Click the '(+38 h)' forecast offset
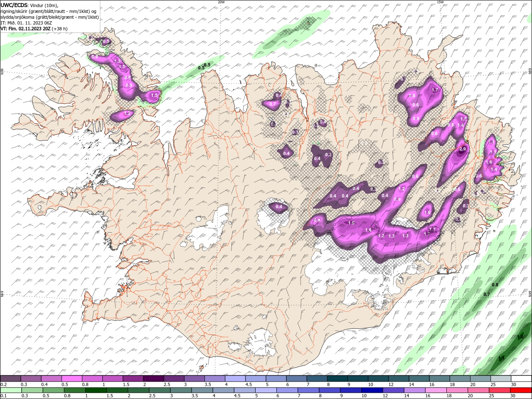The width and height of the screenshot is (532, 399). (60, 29)
